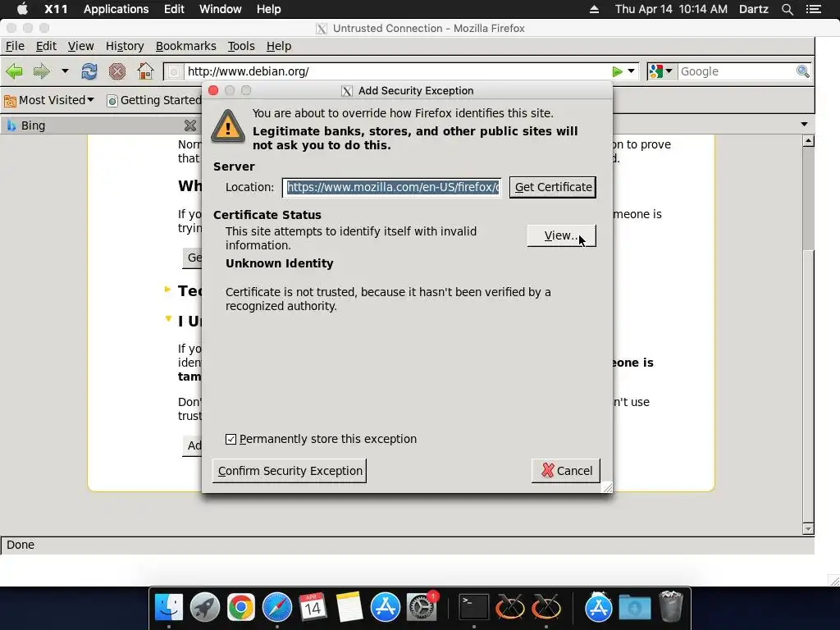Image resolution: width=840 pixels, height=630 pixels.
Task: Click the user name Dartz in menu bar
Action: [x=753, y=9]
